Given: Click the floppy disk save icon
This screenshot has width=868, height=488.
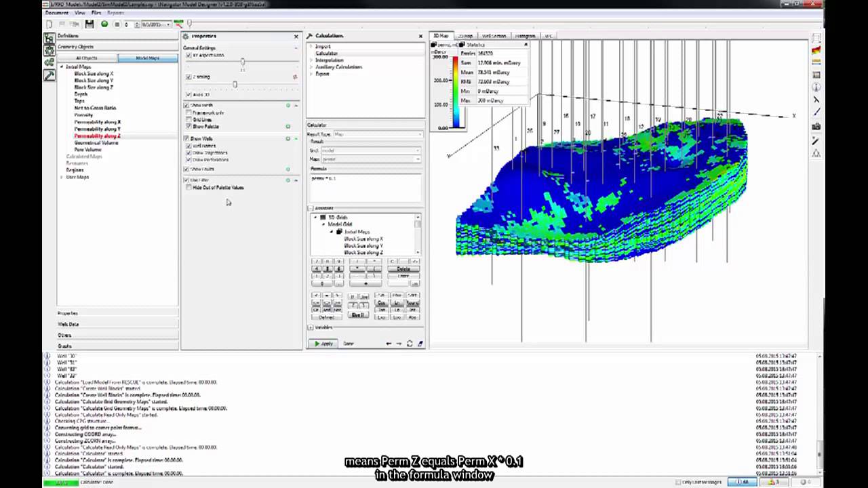Looking at the screenshot, I should tap(90, 24).
